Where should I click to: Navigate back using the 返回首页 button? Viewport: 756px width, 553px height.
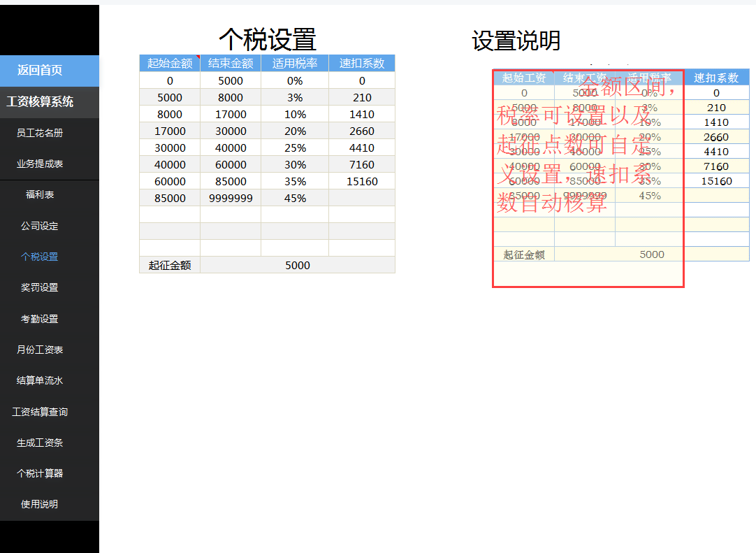tap(38, 71)
